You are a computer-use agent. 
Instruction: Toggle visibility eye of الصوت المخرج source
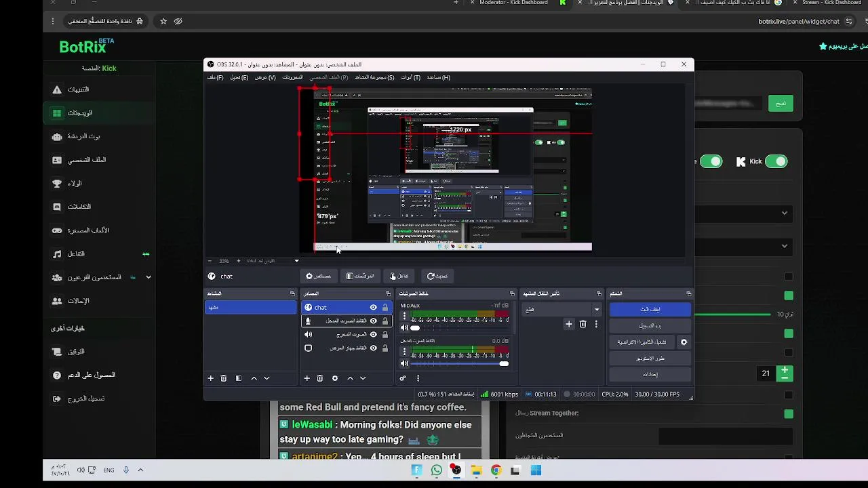pyautogui.click(x=373, y=335)
